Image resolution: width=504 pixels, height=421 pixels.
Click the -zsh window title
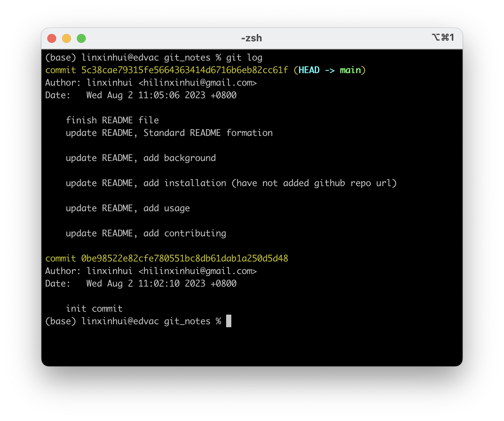tap(252, 38)
